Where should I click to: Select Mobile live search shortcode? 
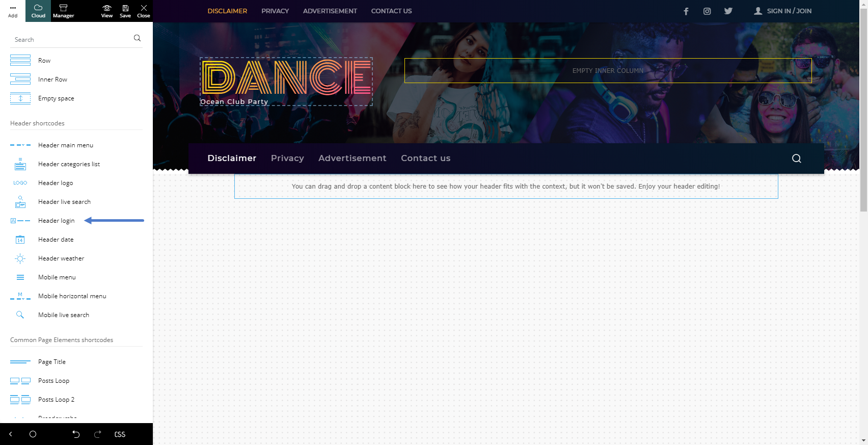76,315
